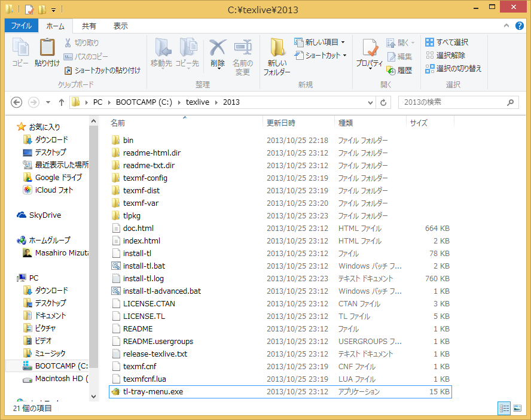Switch to large icons view mode

517,408
